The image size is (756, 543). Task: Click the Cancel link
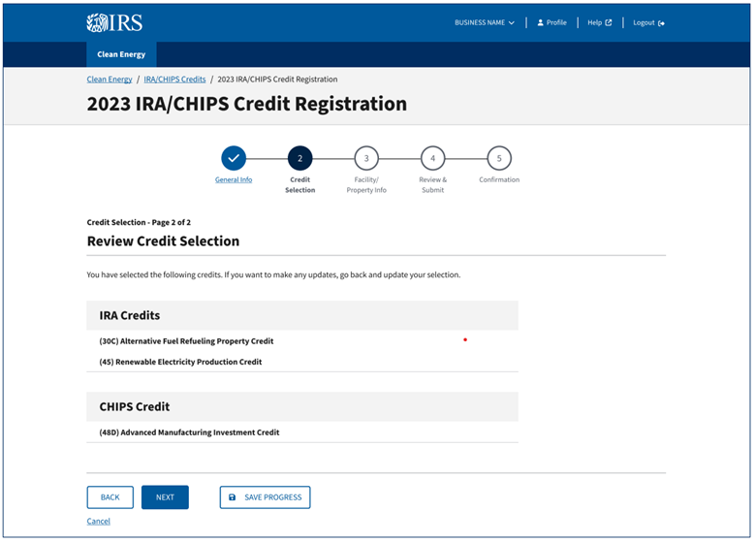(x=98, y=522)
